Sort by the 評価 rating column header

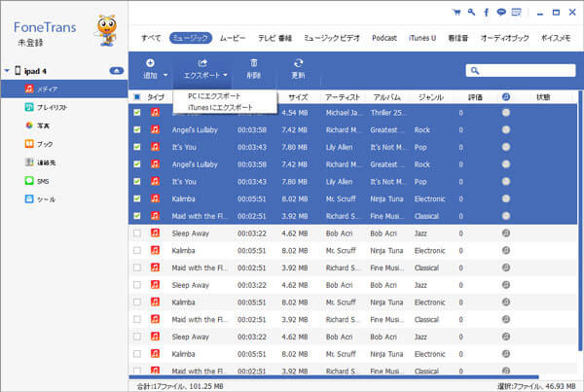pyautogui.click(x=475, y=97)
